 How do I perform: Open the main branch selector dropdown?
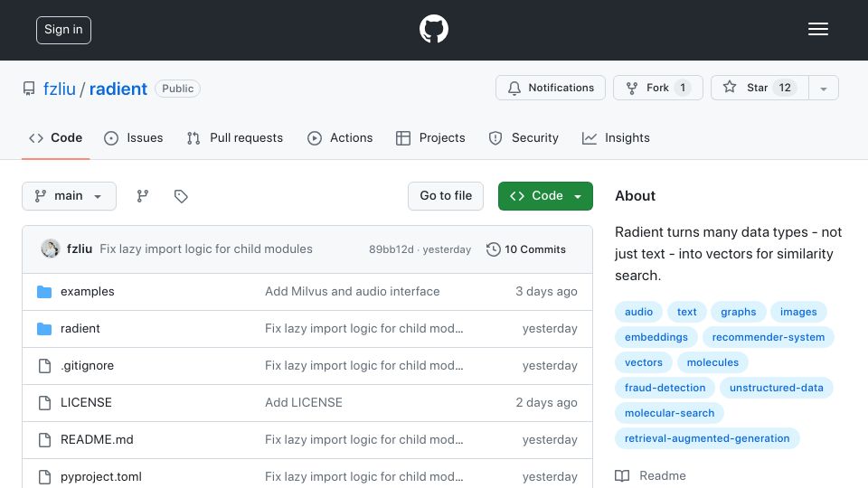(x=70, y=196)
